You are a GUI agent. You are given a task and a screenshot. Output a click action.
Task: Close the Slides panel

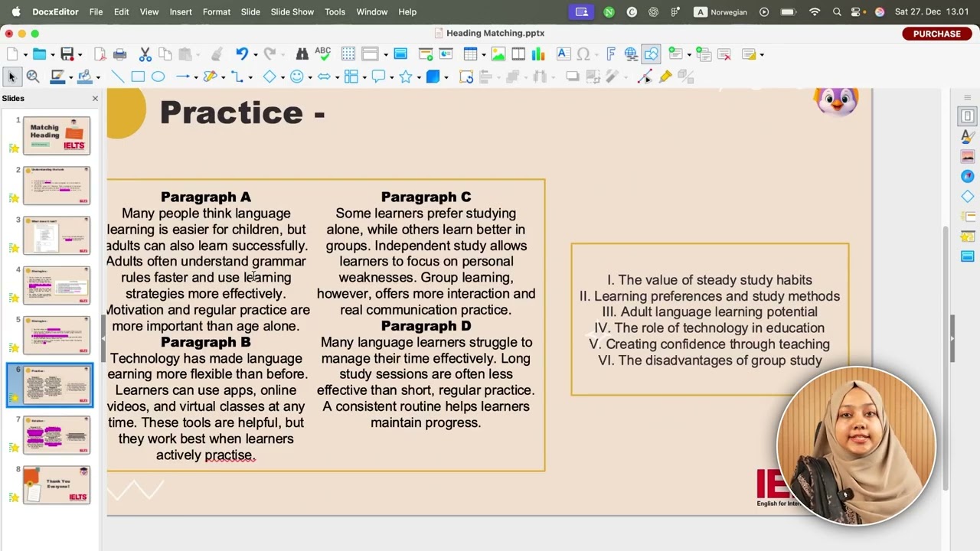point(95,98)
